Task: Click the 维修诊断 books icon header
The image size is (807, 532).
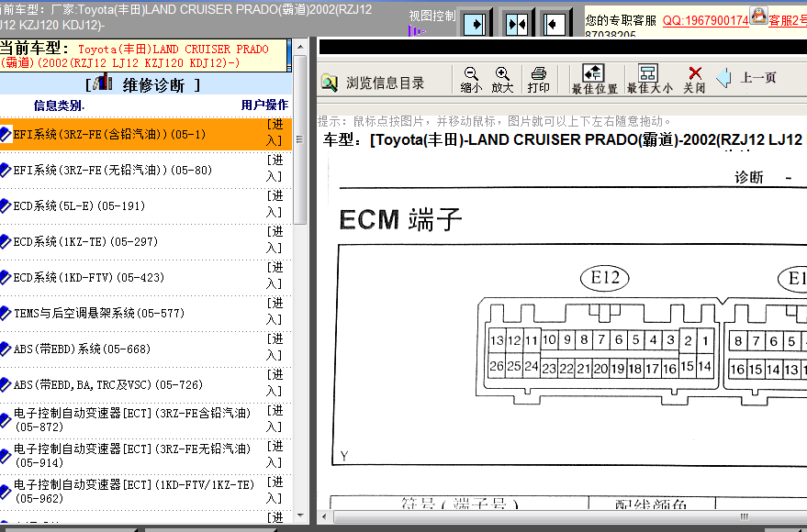Action: click(x=104, y=83)
